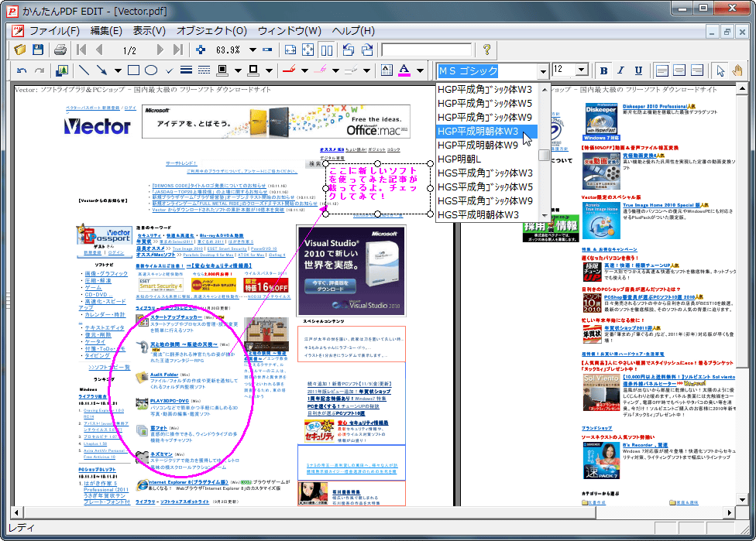Toggle italic text formatting
The width and height of the screenshot is (756, 541).
point(621,70)
